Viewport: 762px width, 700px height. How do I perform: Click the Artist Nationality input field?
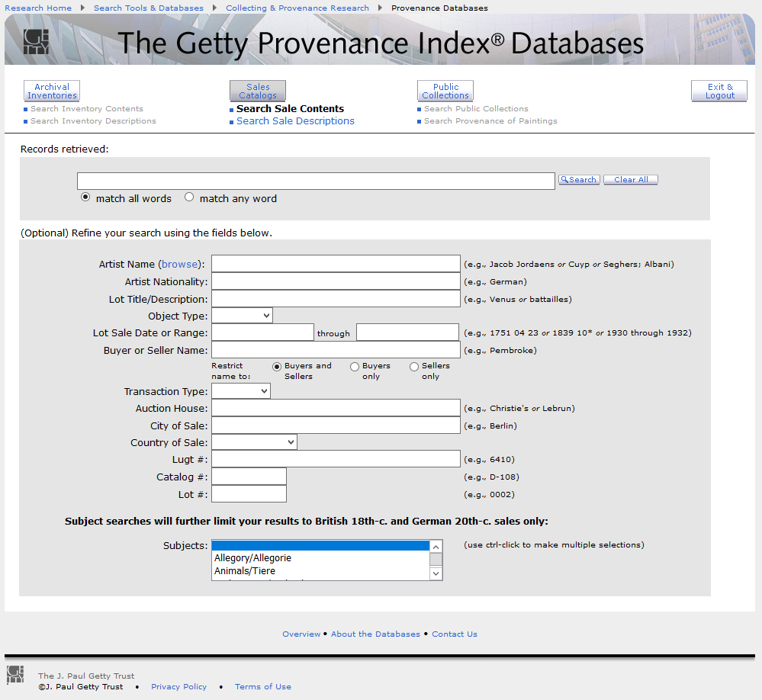pos(336,281)
